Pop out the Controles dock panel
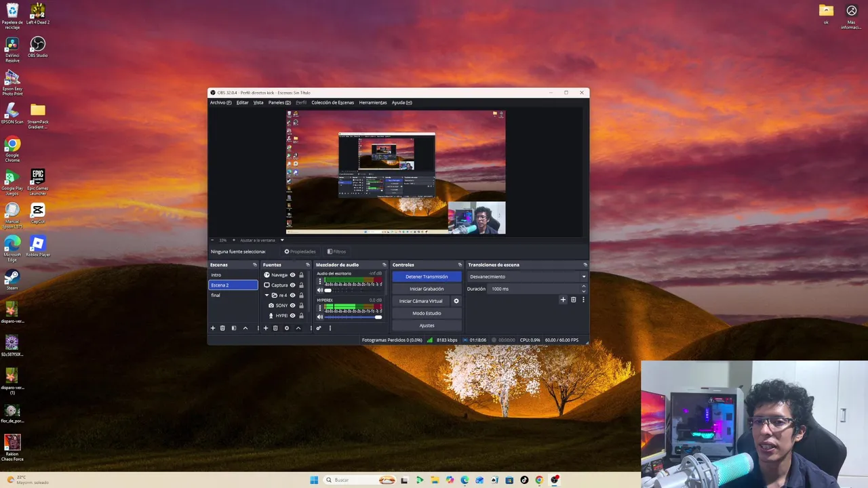868x488 pixels. (460, 265)
